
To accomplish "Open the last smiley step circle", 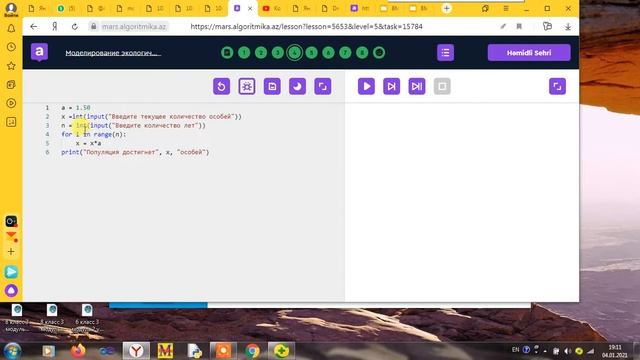I will (379, 53).
